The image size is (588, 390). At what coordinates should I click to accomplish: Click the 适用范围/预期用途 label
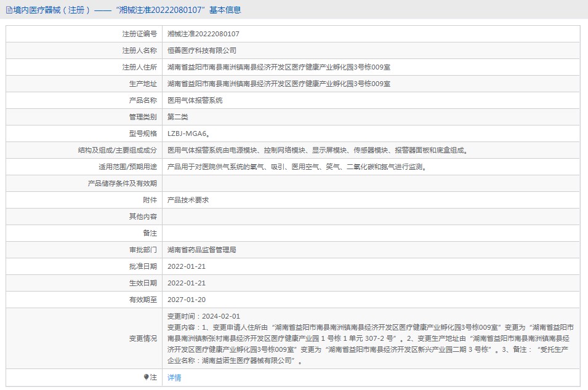coord(128,167)
